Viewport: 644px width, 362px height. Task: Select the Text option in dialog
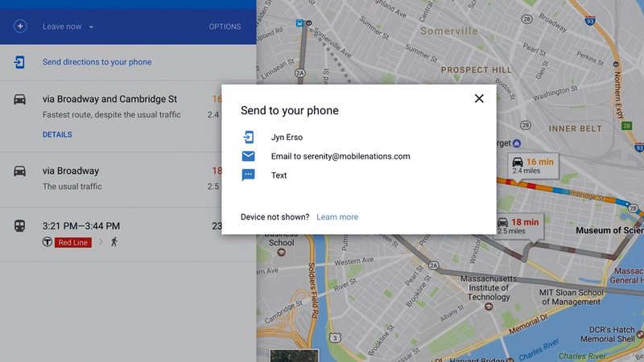coord(279,175)
